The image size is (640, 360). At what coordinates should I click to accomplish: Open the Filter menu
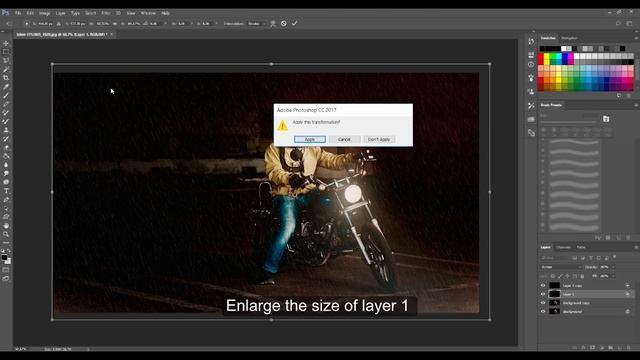(x=106, y=13)
